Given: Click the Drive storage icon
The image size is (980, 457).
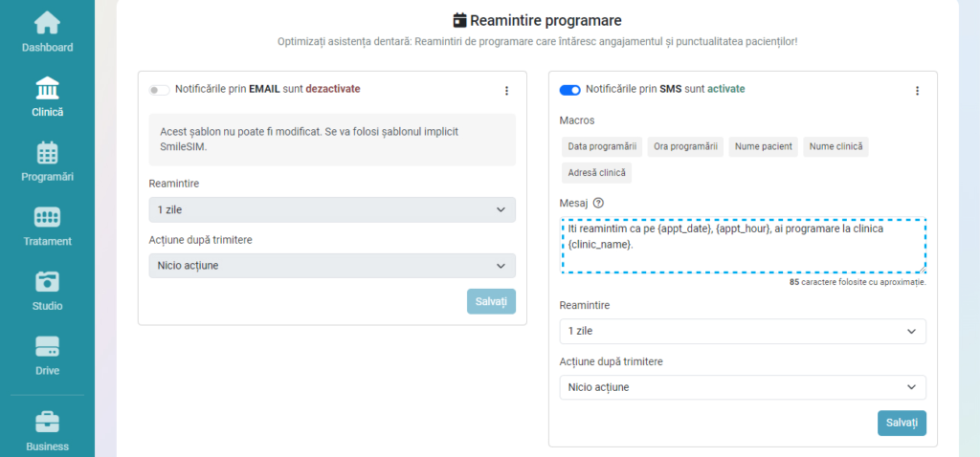Looking at the screenshot, I should coord(47,347).
